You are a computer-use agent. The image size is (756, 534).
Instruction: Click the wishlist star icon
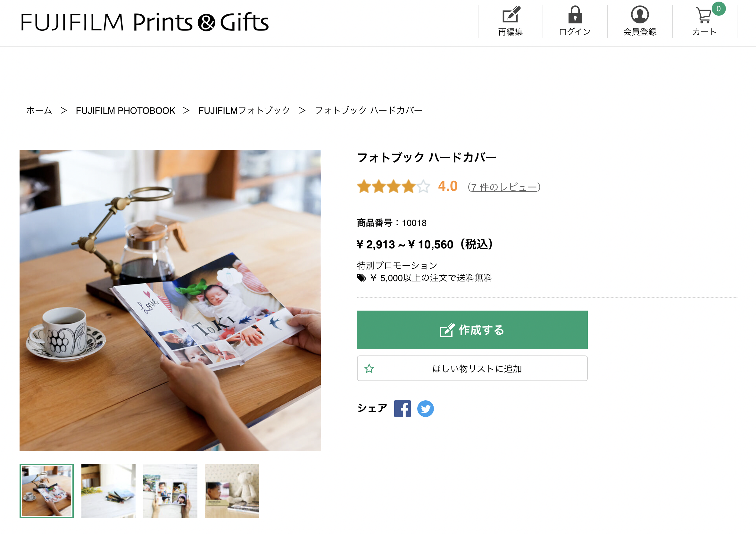click(369, 368)
